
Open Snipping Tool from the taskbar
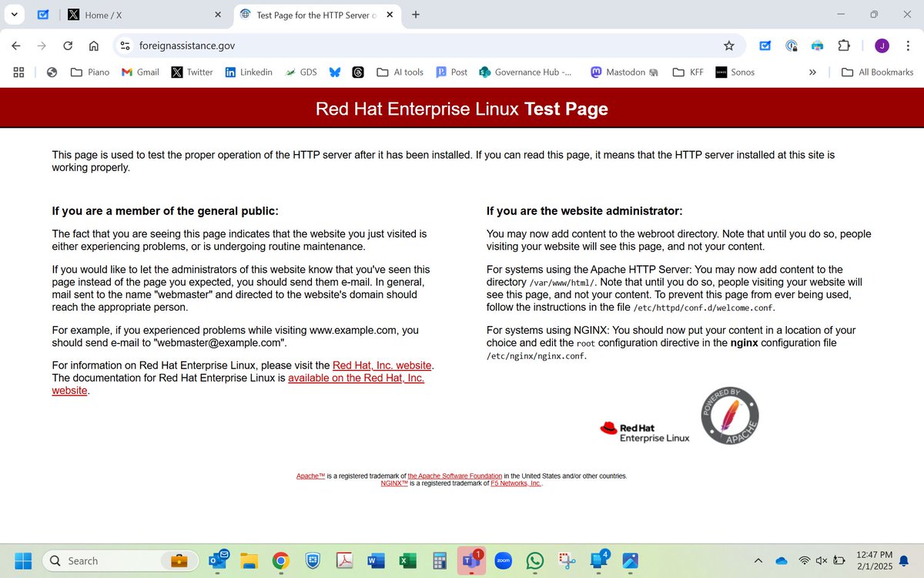[x=567, y=560]
